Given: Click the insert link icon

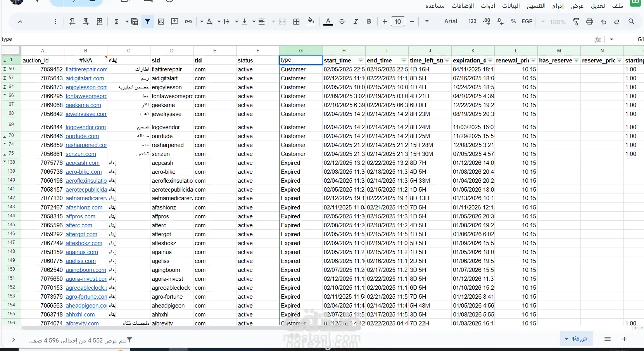Looking at the screenshot, I should click(x=188, y=22).
